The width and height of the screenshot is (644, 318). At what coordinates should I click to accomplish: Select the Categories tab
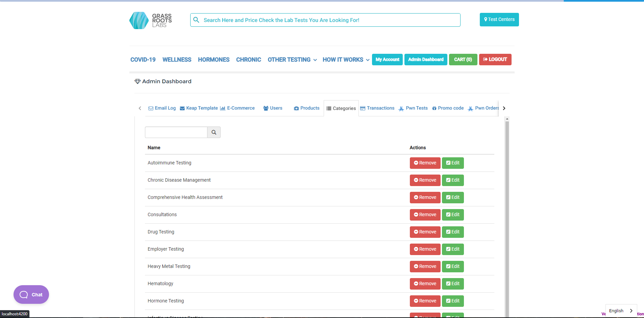click(x=341, y=108)
